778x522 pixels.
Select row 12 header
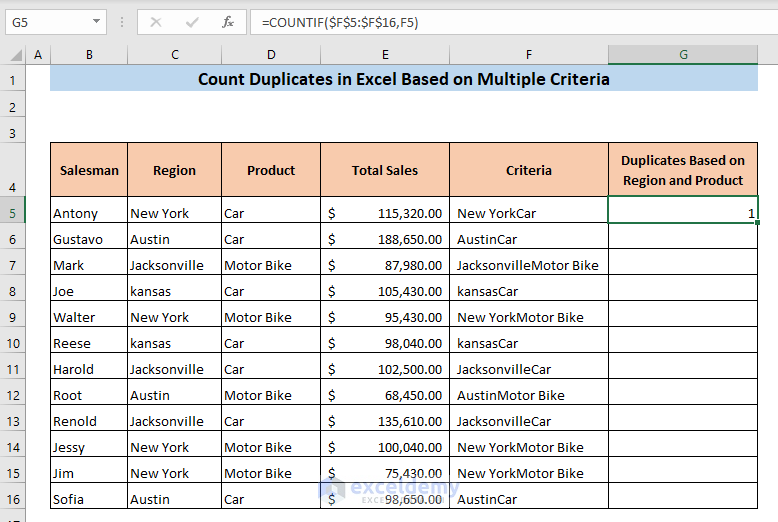(14, 395)
